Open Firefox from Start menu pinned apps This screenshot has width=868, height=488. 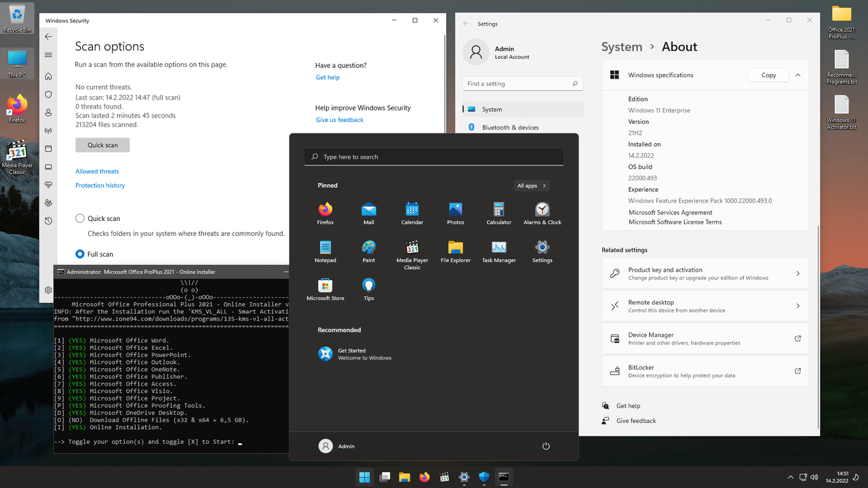pyautogui.click(x=325, y=213)
